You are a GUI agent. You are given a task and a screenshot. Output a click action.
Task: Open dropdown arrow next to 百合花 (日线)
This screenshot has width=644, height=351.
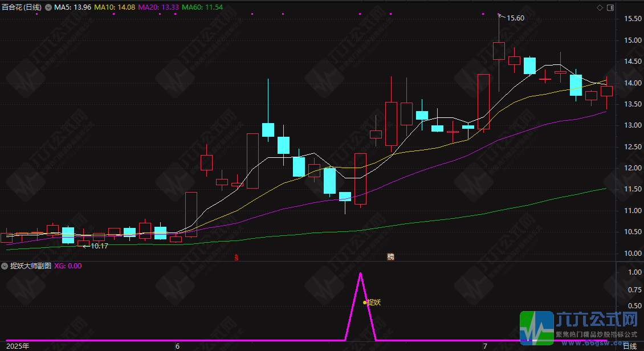(48, 7)
